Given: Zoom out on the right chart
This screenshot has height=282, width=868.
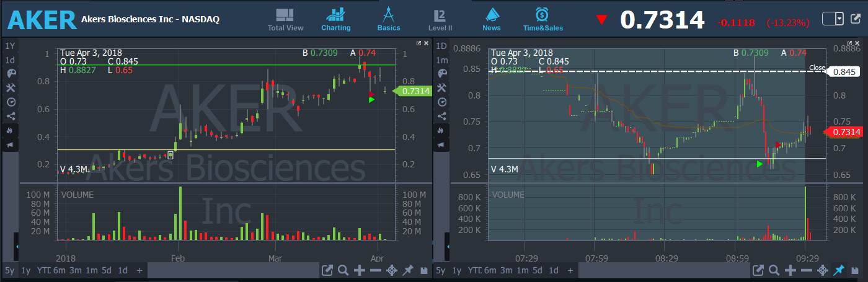Looking at the screenshot, I should coord(806,270).
